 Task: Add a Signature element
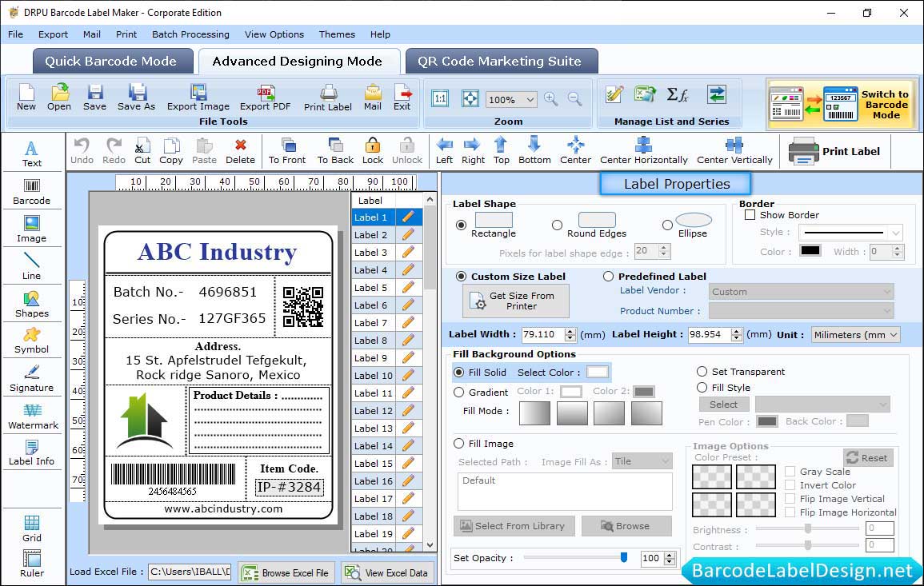[x=32, y=379]
